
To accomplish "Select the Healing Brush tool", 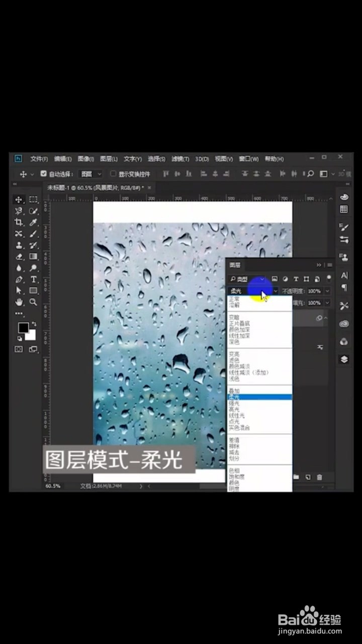I will point(19,234).
